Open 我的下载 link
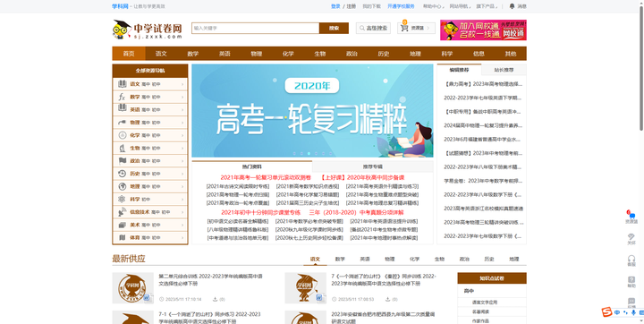Screen dimensions: 644x324 pos(371,6)
